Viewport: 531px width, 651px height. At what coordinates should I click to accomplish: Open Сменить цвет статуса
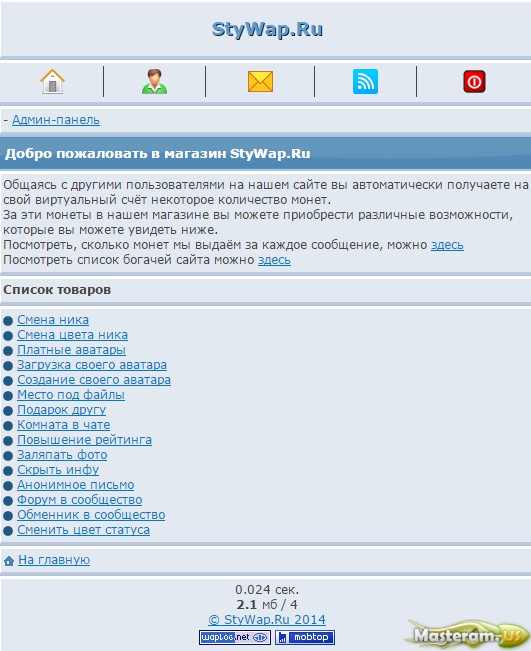83,530
